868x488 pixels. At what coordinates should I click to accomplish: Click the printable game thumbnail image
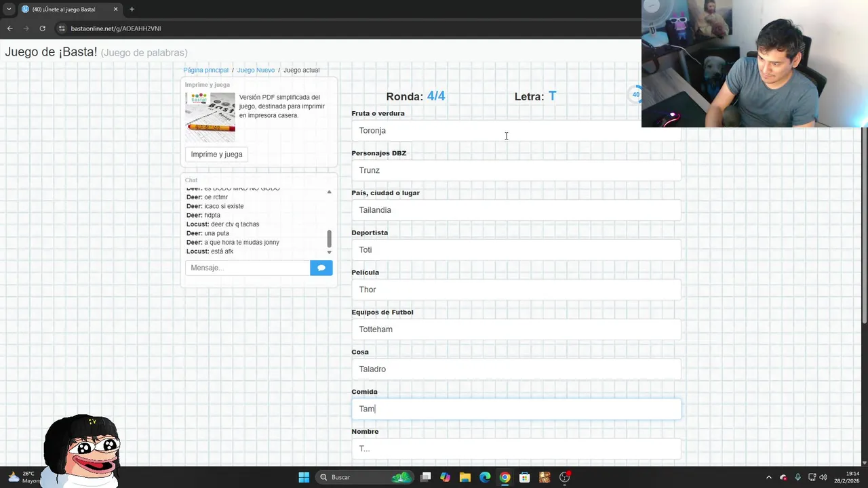click(210, 117)
